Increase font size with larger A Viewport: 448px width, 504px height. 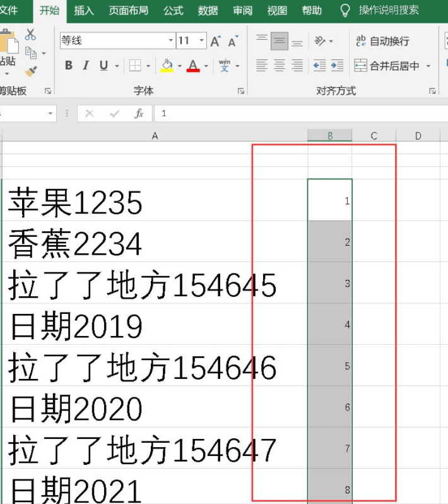(215, 41)
